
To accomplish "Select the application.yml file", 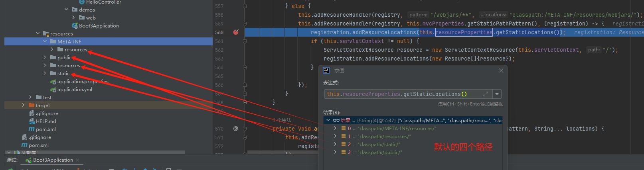I will pos(75,90).
